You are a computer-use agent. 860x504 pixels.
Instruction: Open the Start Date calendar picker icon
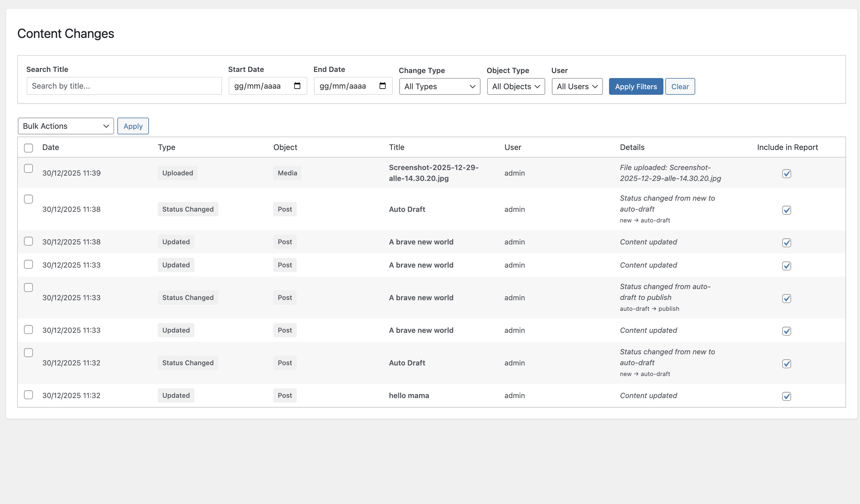[297, 86]
